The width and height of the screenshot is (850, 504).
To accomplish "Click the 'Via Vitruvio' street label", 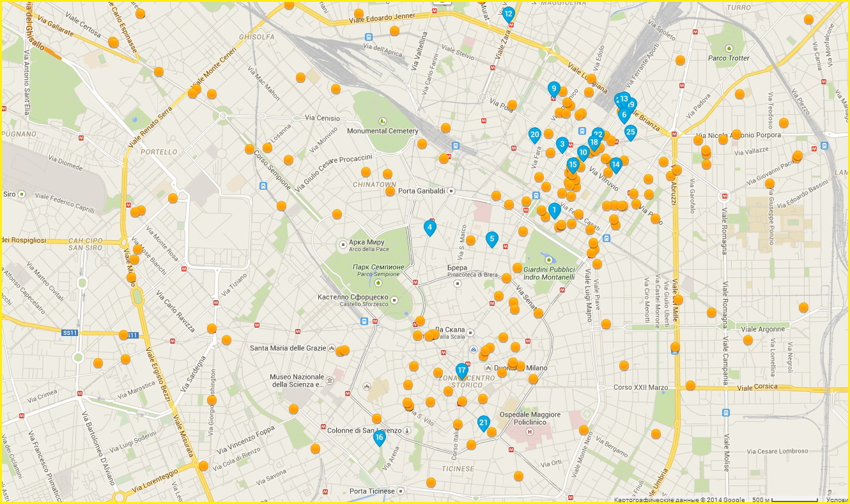I will click(x=604, y=179).
